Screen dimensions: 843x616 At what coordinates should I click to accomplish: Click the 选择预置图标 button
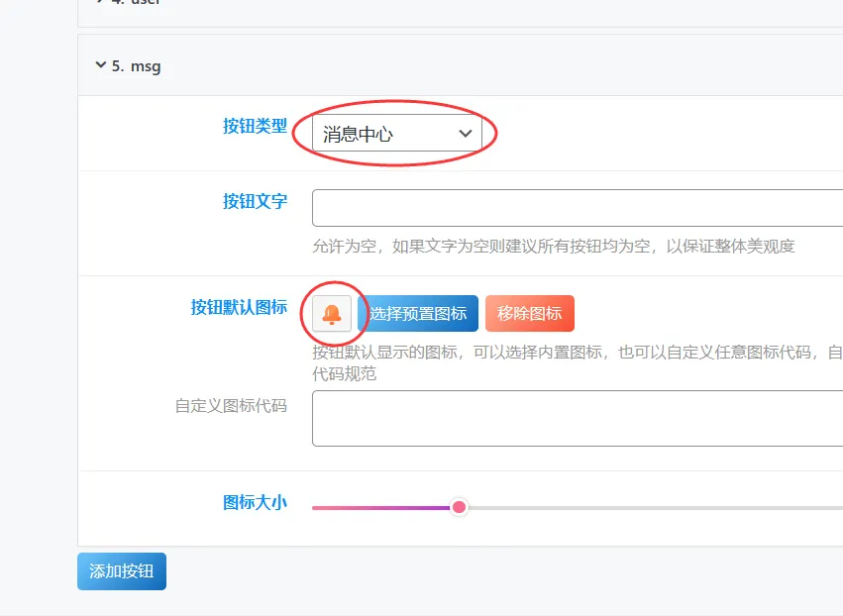418,313
